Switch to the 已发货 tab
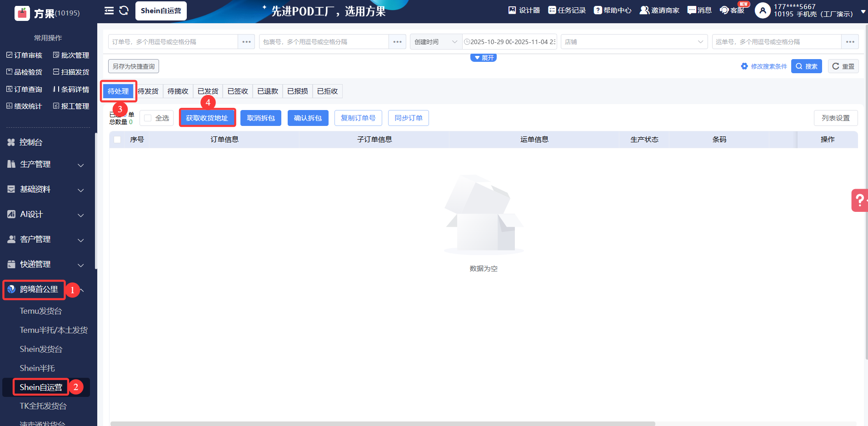The image size is (868, 426). click(208, 91)
